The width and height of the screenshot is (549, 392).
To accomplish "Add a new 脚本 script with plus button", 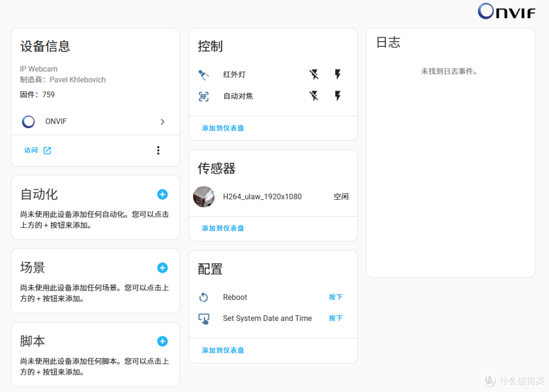I will tap(162, 341).
